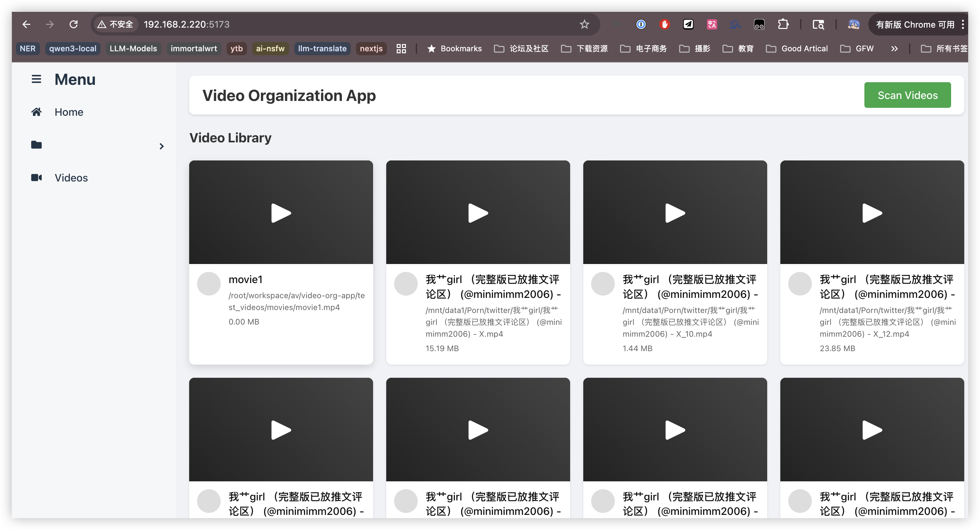The height and width of the screenshot is (530, 980).
Task: Play the movie1 video thumbnail
Action: (x=281, y=212)
